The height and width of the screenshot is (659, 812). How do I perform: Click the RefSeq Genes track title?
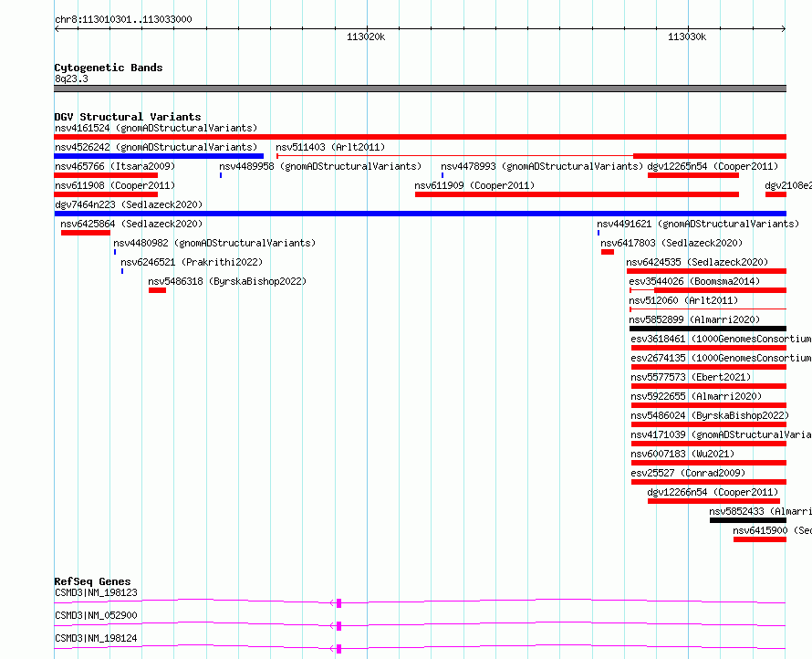point(92,581)
